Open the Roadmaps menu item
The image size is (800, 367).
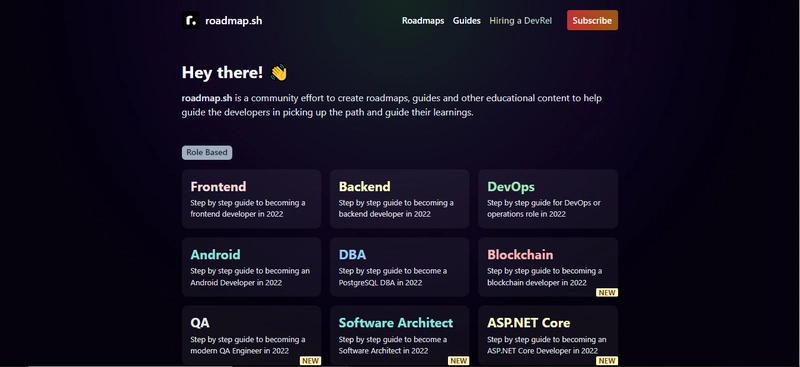coord(423,21)
